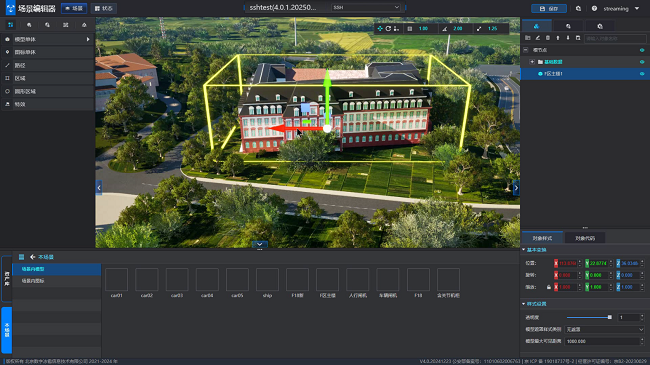
Task: Collapse left panel with arrow handle
Action: (x=99, y=188)
